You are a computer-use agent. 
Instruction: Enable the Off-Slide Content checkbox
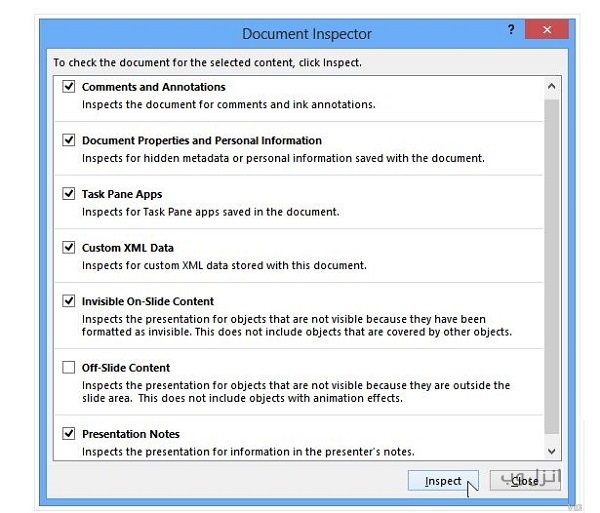pyautogui.click(x=69, y=368)
